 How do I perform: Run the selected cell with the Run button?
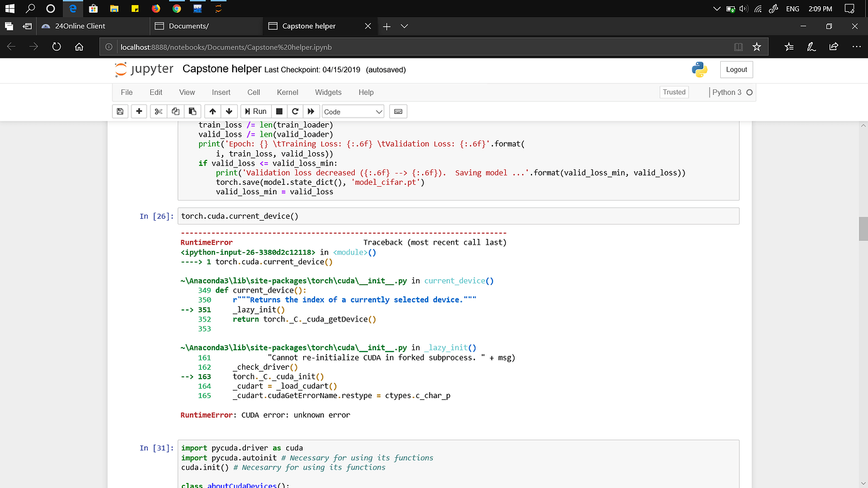pyautogui.click(x=255, y=111)
